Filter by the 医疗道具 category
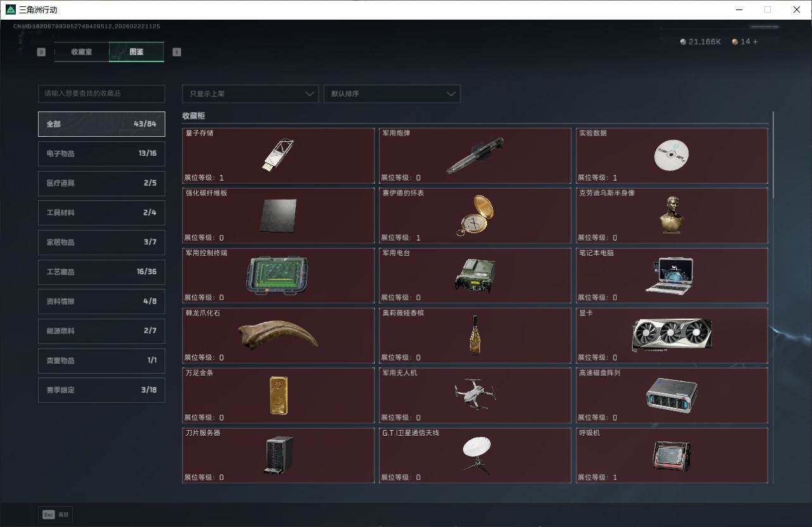Image resolution: width=812 pixels, height=527 pixels. click(x=101, y=183)
